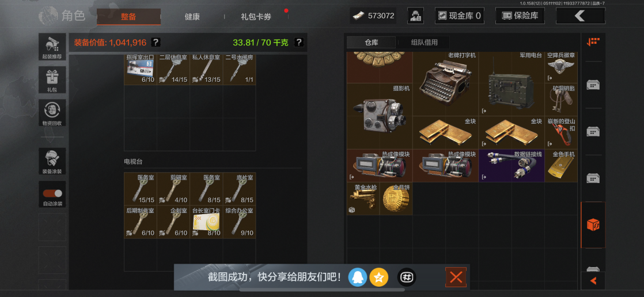
Task: Click help question mark next to weight
Action: tap(299, 42)
